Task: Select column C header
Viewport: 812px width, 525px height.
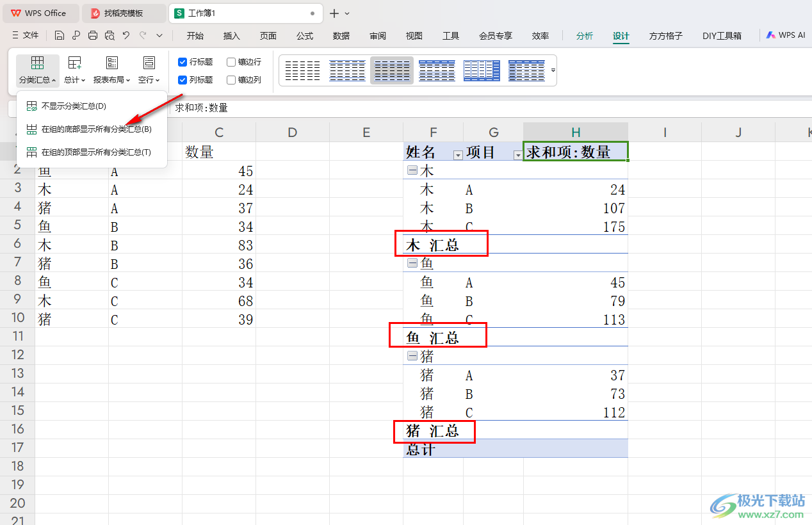Action: [x=219, y=133]
